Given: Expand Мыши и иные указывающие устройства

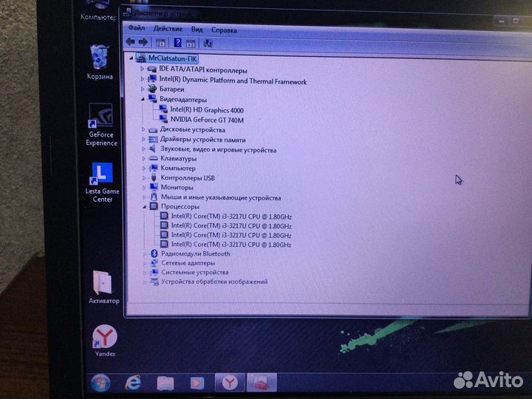Looking at the screenshot, I should coord(144,197).
